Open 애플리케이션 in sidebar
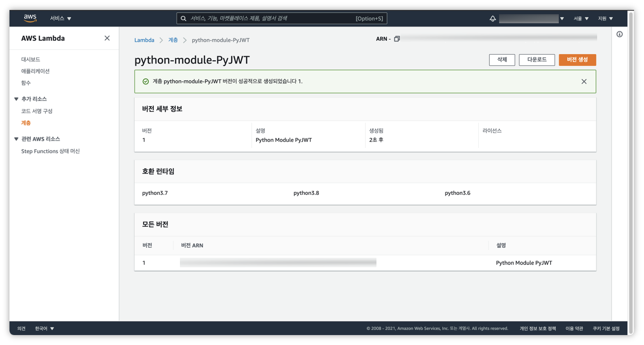This screenshot has width=644, height=345. tap(36, 71)
